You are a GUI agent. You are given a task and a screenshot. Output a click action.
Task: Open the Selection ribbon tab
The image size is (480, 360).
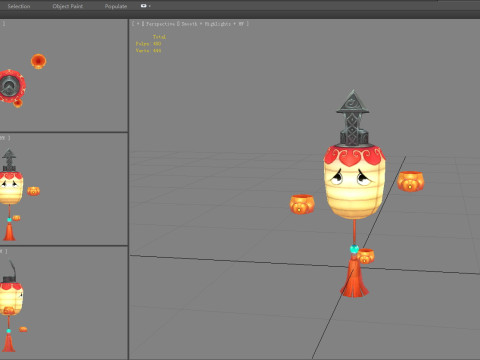[x=19, y=6]
